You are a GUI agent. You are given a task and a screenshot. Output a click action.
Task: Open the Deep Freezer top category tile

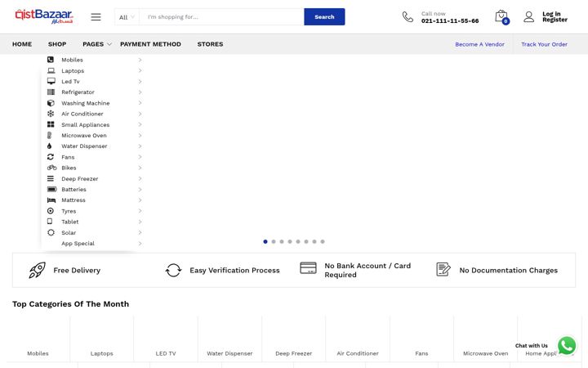[x=294, y=339]
